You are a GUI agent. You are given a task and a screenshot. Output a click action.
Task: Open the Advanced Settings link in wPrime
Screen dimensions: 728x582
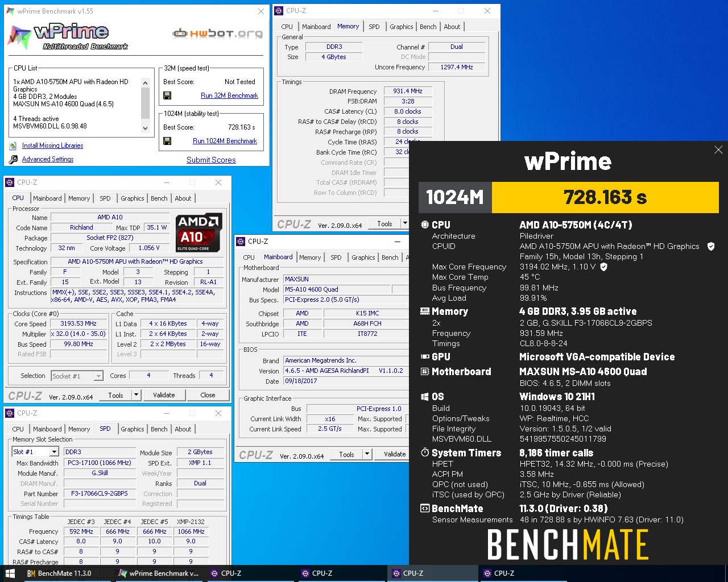(x=48, y=159)
